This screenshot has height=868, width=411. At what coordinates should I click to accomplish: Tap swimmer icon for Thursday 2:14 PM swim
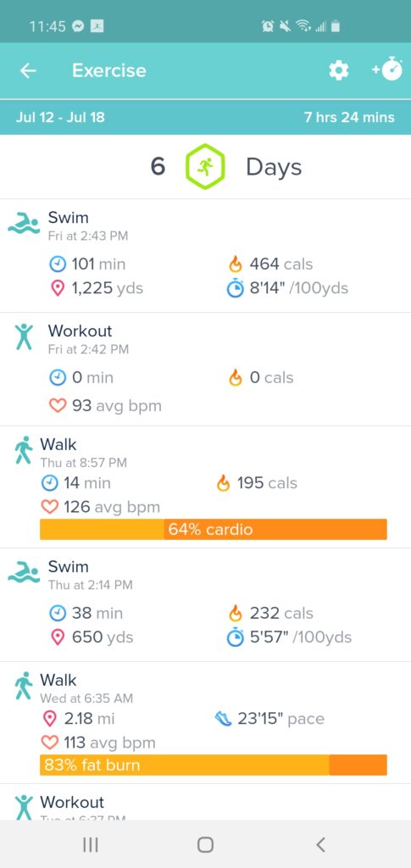[24, 572]
